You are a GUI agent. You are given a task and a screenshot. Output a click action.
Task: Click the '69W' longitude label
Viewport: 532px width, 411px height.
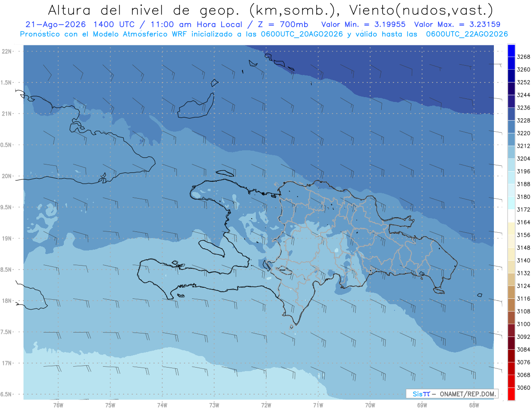(x=422, y=405)
